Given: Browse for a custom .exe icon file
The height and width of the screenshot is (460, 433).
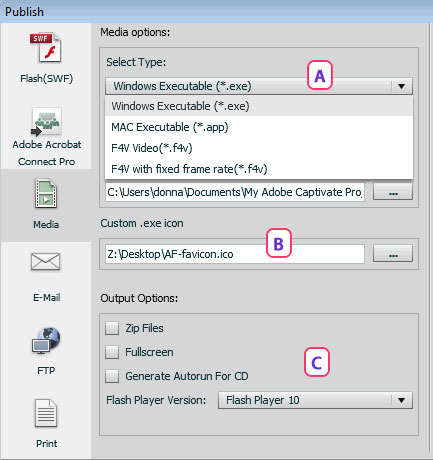Looking at the screenshot, I should (x=393, y=254).
